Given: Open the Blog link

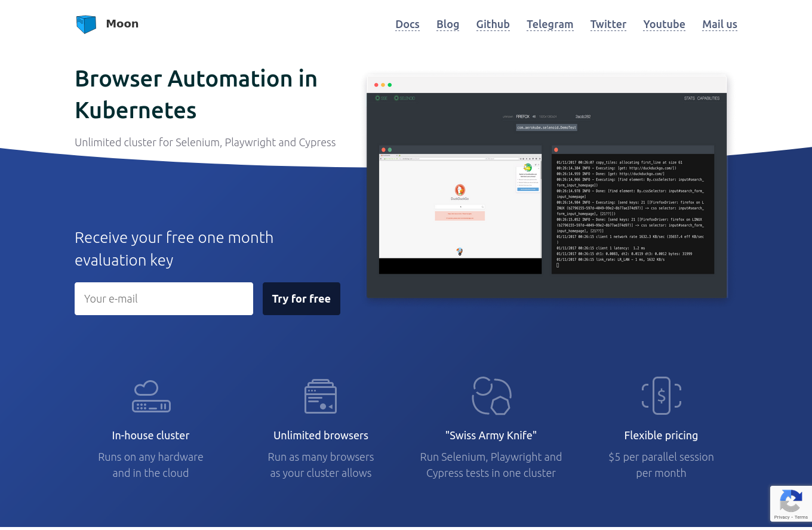Looking at the screenshot, I should pos(448,24).
